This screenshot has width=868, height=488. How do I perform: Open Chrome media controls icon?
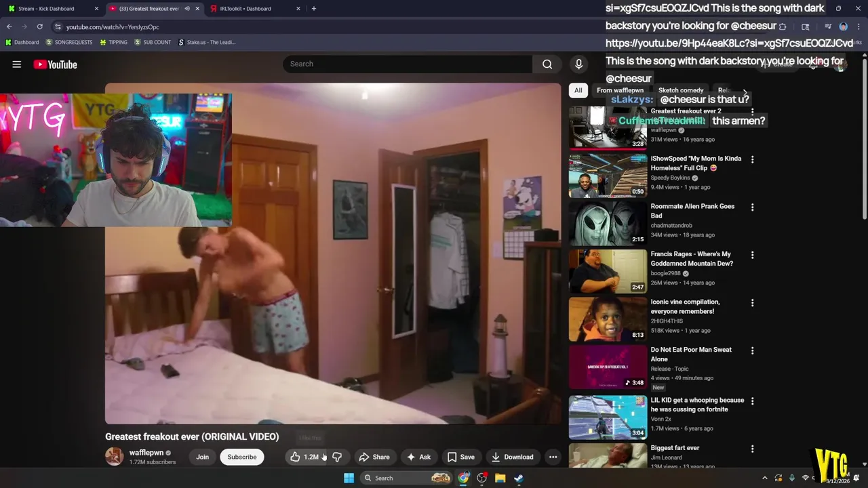pyautogui.click(x=827, y=26)
